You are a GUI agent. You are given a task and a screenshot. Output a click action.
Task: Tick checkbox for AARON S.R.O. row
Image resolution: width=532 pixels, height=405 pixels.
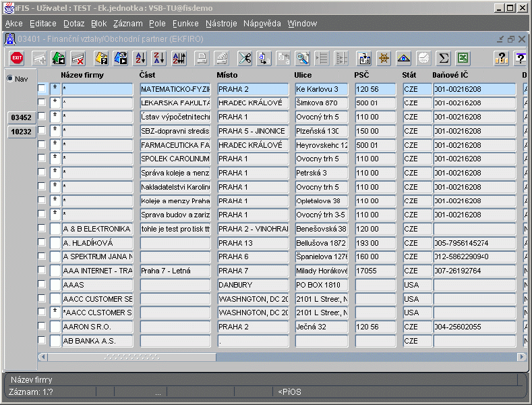41,326
